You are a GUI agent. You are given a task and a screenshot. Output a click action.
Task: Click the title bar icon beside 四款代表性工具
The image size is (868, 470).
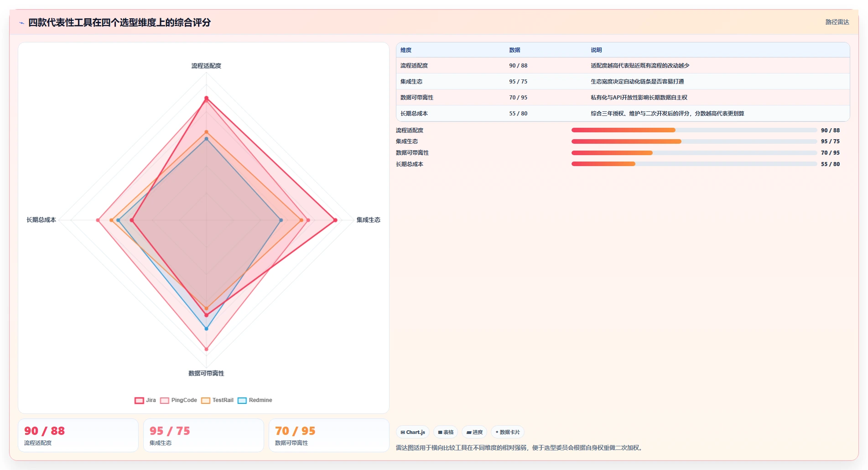pos(21,23)
